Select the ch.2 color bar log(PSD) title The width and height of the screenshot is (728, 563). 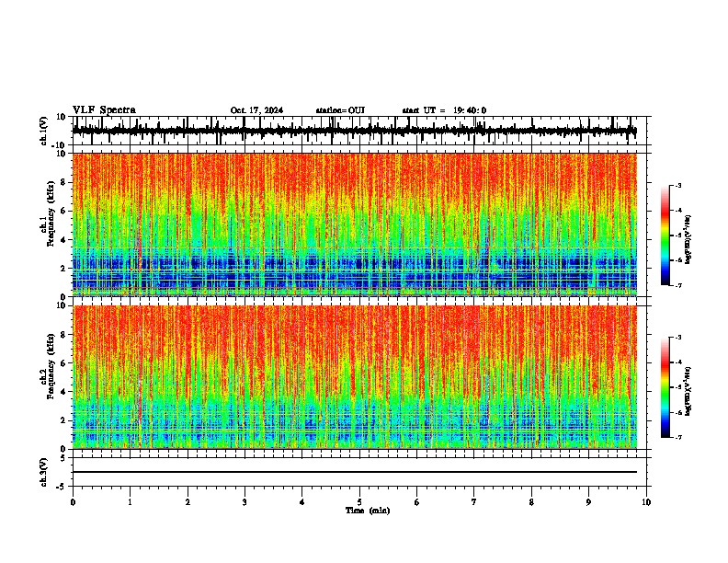688,391
